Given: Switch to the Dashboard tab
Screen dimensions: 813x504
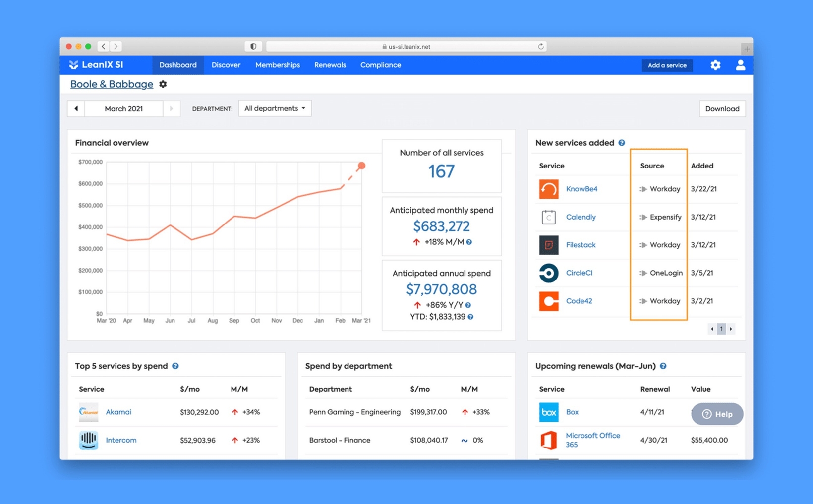Looking at the screenshot, I should click(178, 65).
